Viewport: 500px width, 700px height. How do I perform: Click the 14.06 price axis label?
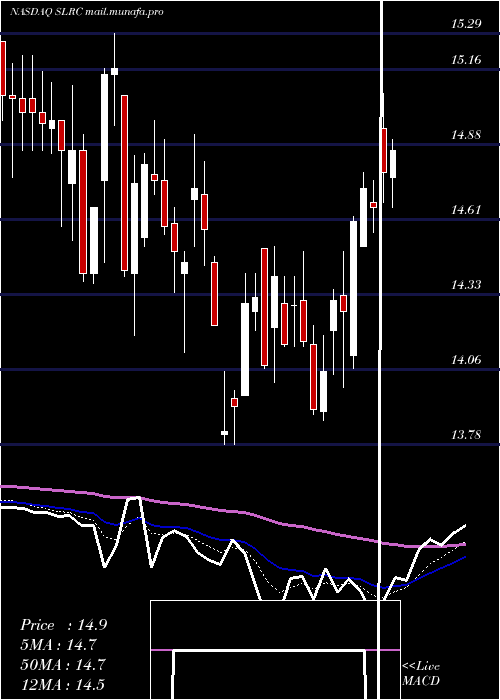466,360
